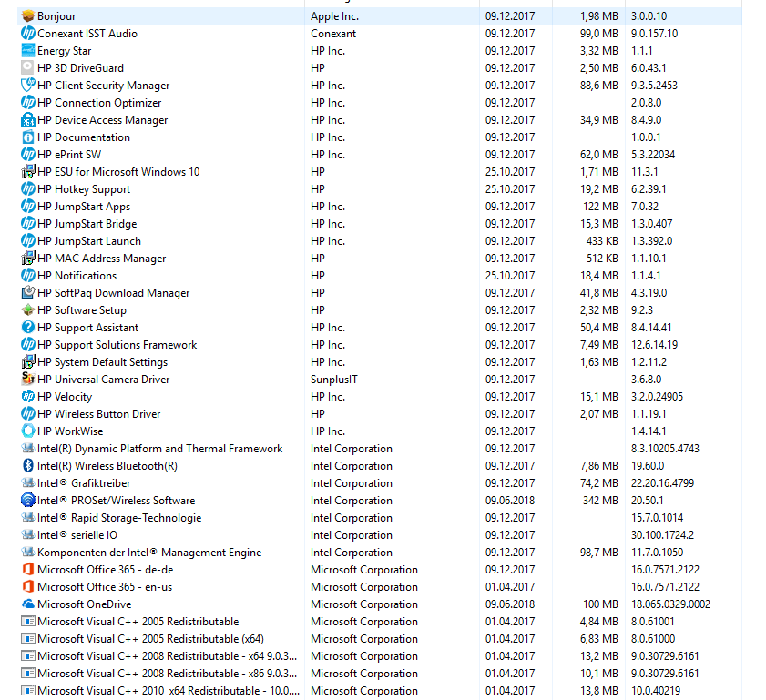Select the HP JumpStart Bridge entry
The height and width of the screenshot is (700, 766).
point(380,224)
